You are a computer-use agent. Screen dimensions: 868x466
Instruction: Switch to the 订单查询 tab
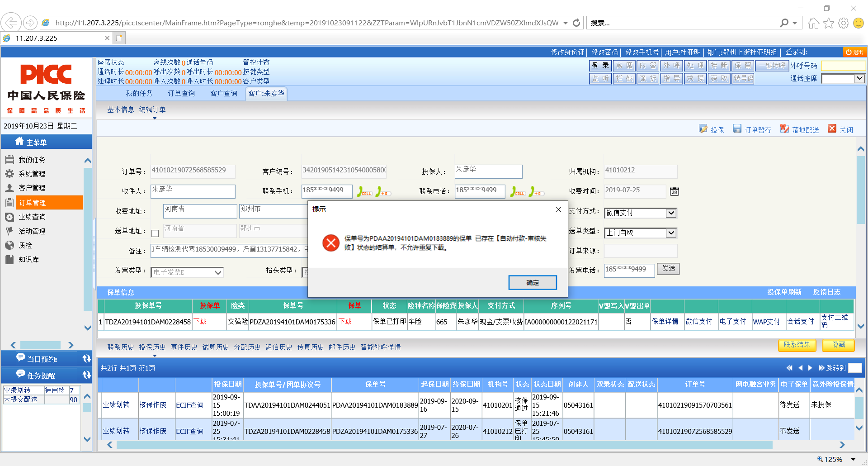181,94
